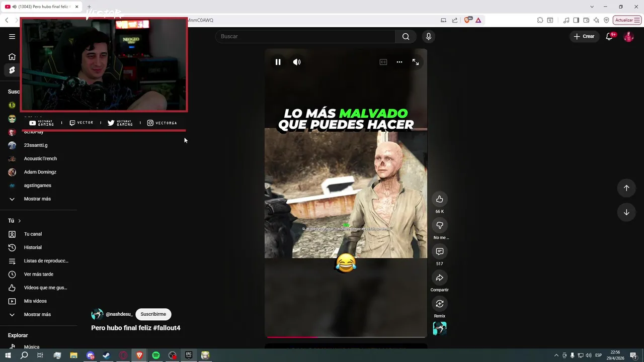Image resolution: width=644 pixels, height=362 pixels.
Task: Toggle the hamburger guide menu
Action: (12, 36)
